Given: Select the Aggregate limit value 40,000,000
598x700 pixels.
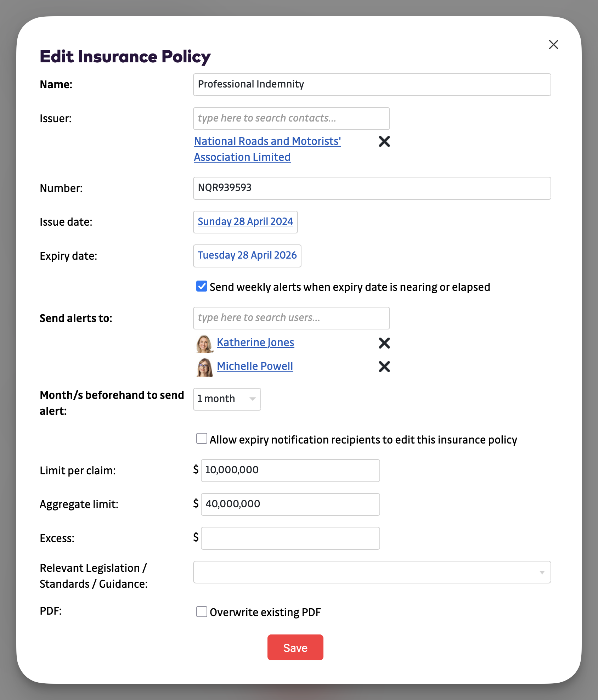Looking at the screenshot, I should pos(290,504).
